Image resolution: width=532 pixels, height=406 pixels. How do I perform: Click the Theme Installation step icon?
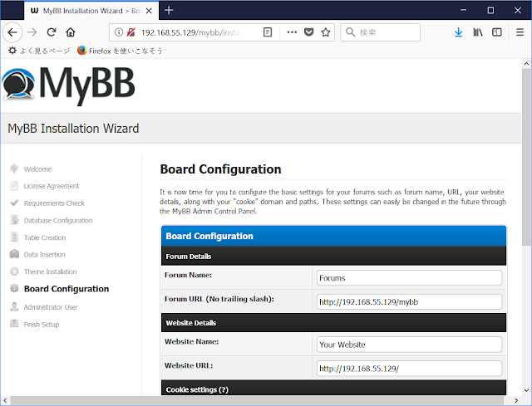coord(14,271)
